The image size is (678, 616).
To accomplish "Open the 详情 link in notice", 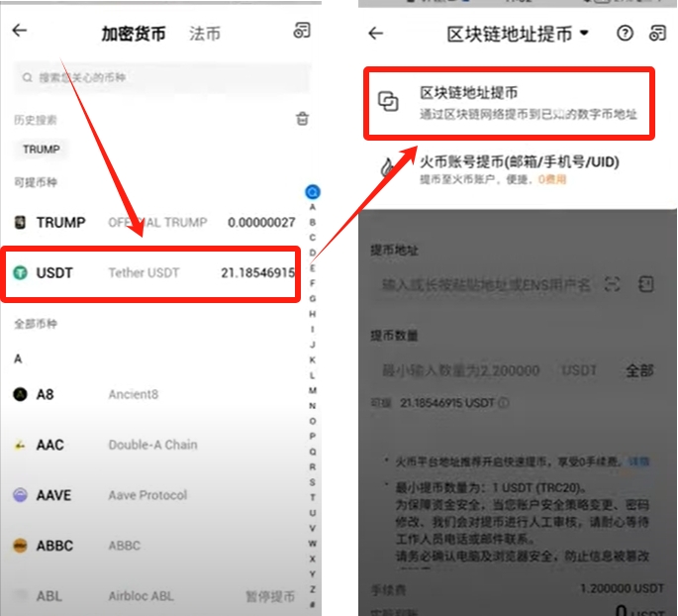I will point(639,462).
